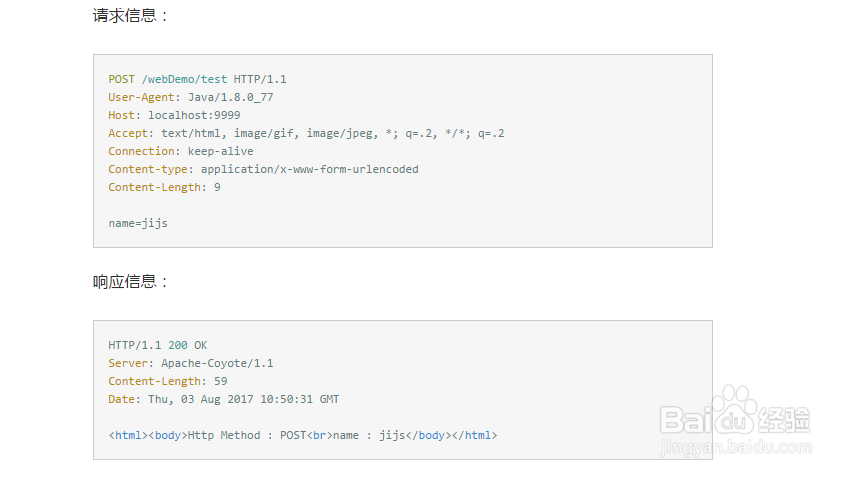The image size is (860, 477).
Task: Click the Date header line
Action: pyautogui.click(x=223, y=399)
